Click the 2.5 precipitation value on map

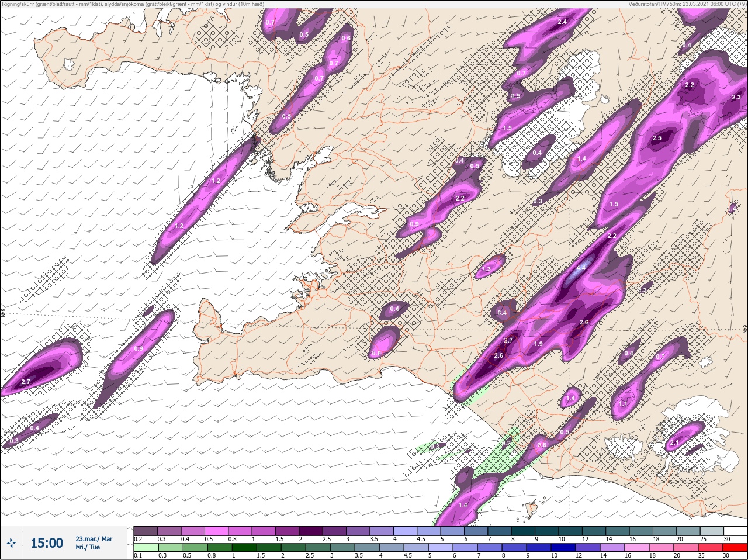[657, 138]
